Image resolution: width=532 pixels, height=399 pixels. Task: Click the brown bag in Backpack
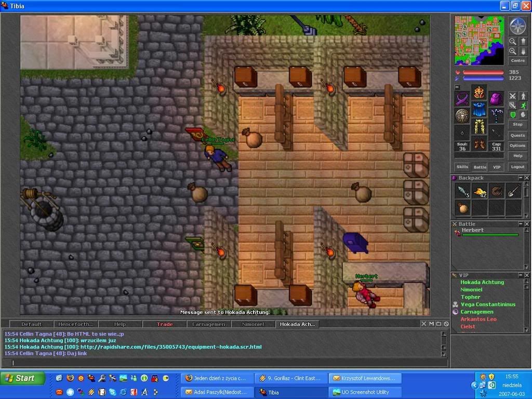click(463, 208)
